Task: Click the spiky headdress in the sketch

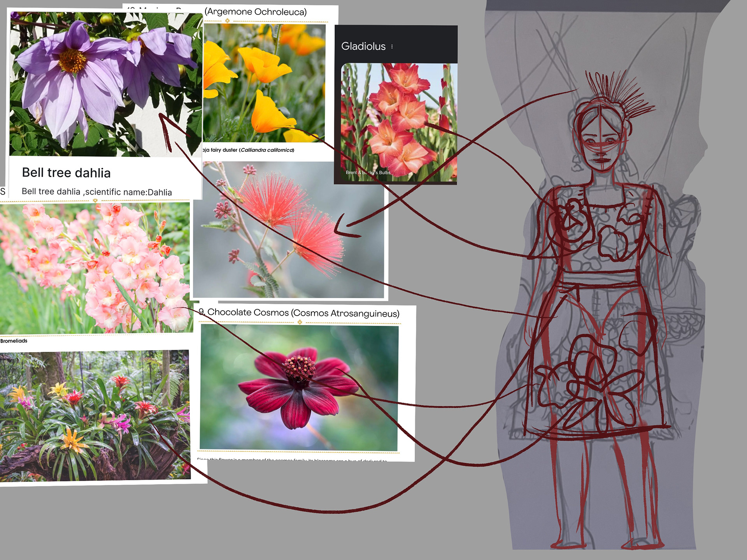Action: tap(621, 93)
